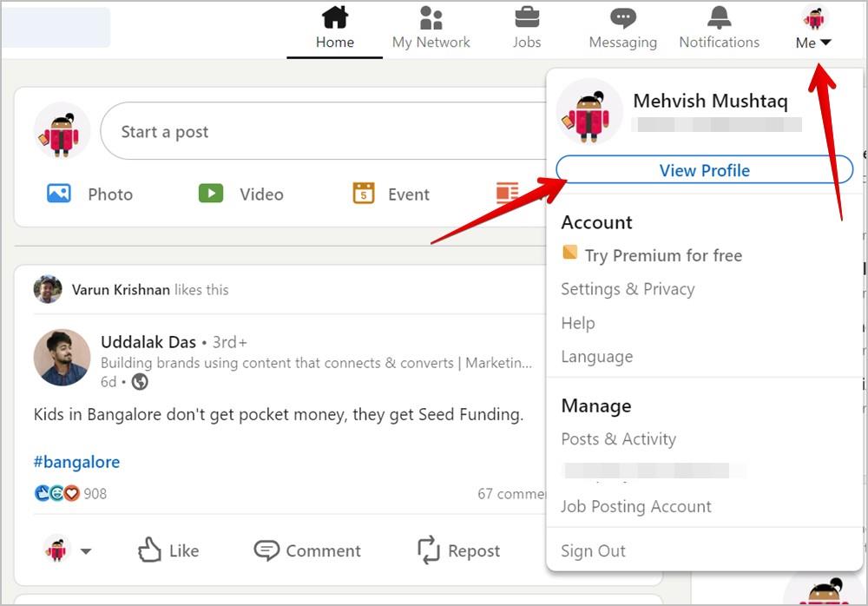868x606 pixels.
Task: Click Varun Krishnan's small profile picture
Action: (48, 289)
